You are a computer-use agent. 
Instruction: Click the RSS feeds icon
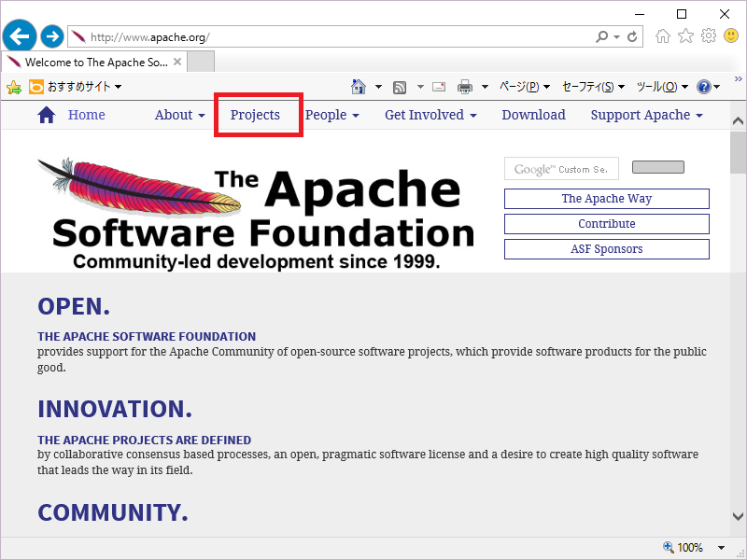(x=400, y=87)
